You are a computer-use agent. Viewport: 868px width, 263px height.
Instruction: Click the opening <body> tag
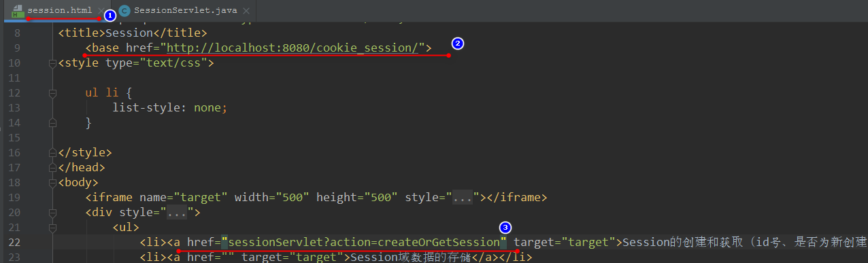(x=78, y=183)
